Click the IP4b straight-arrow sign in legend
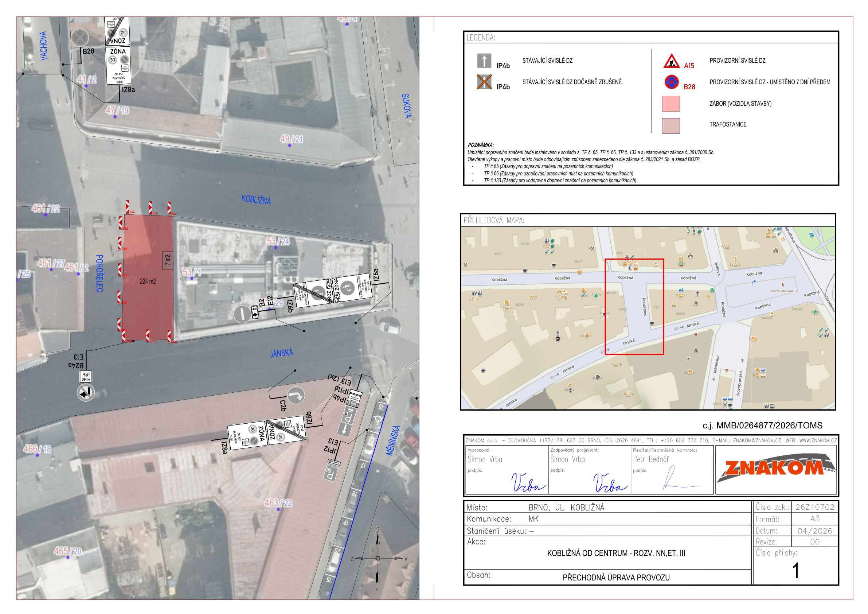Screen dimensions: 868x614 tap(484, 61)
